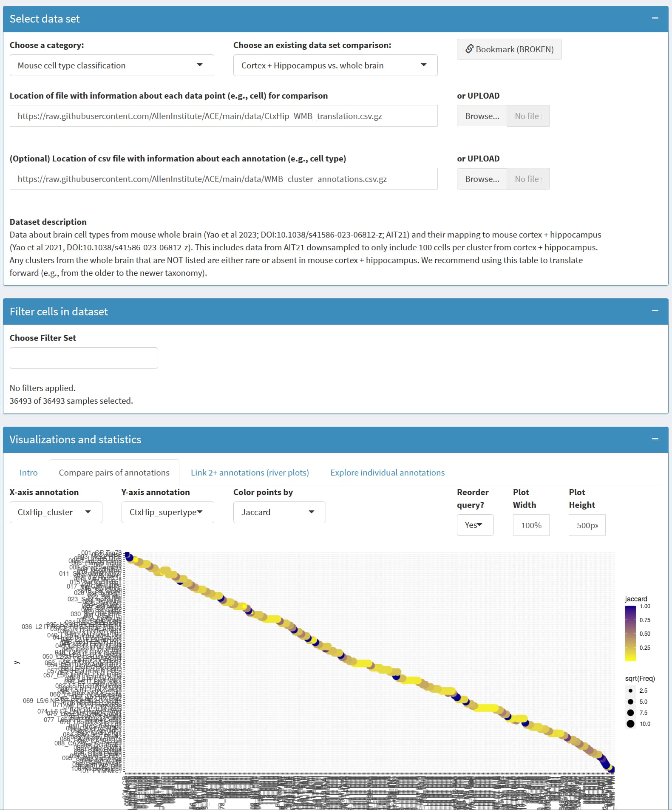The width and height of the screenshot is (672, 810).
Task: Open the Choose a category dropdown
Action: point(112,65)
